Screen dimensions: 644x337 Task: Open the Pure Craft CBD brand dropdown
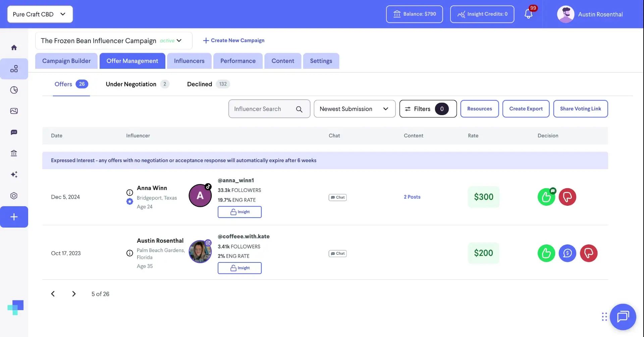click(40, 14)
